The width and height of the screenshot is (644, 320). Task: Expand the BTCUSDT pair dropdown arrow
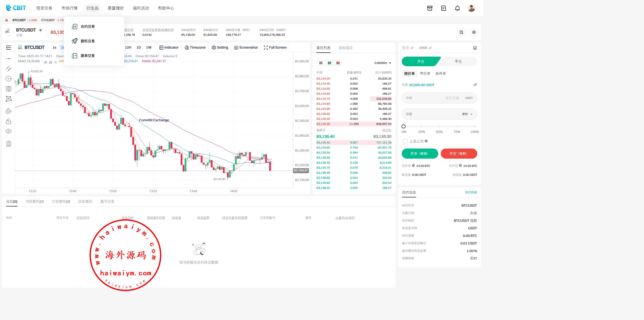[x=41, y=30]
